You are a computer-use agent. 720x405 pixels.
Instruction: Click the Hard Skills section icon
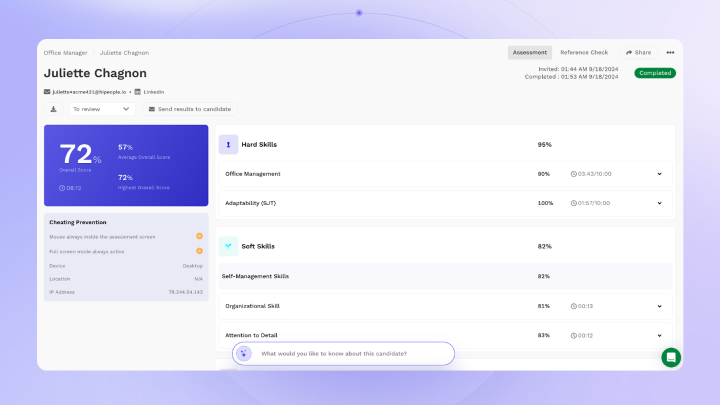tap(228, 145)
